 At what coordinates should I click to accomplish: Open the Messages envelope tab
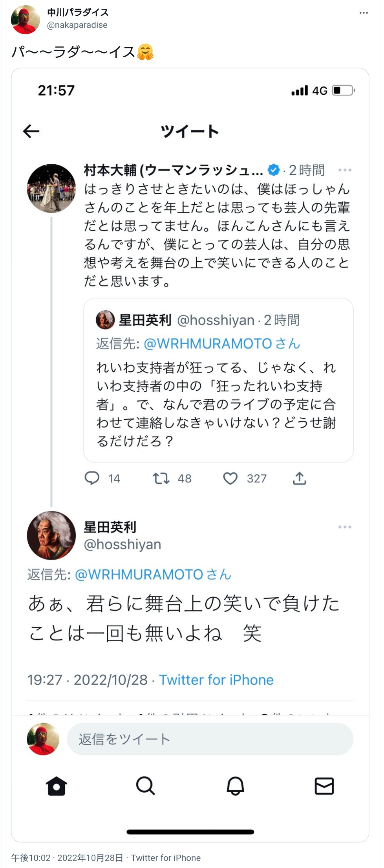click(x=324, y=786)
